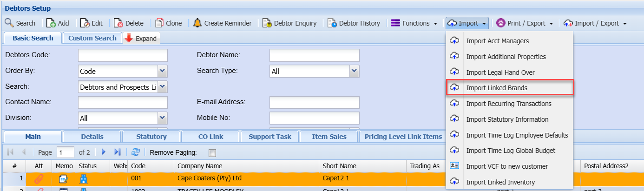Screen dimensions: 644x191
Task: Expand the Division dropdown list
Action: pos(162,118)
